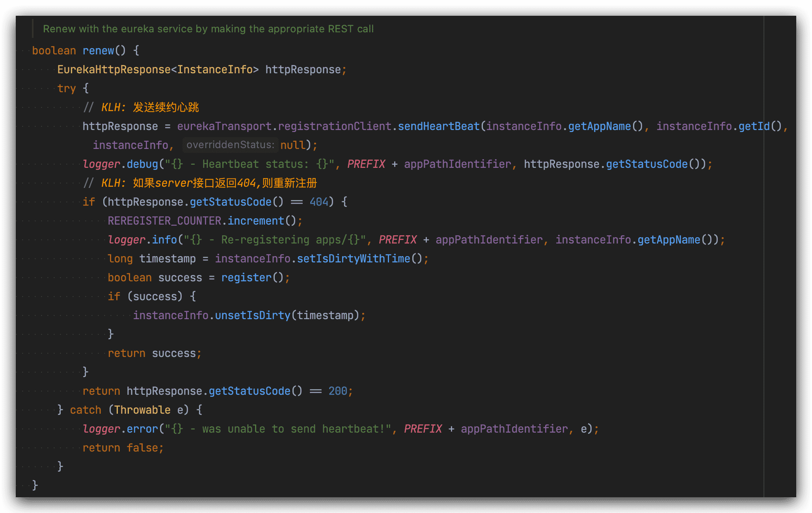Click the 'return false' statement
Image resolution: width=812 pixels, height=513 pixels.
pos(123,448)
